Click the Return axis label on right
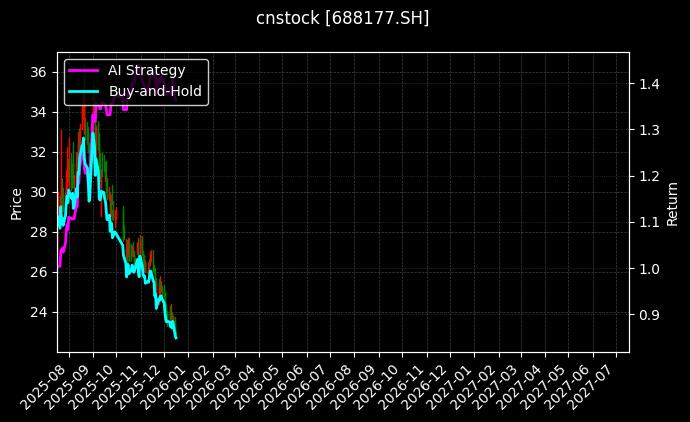Image resolution: width=690 pixels, height=422 pixels. pyautogui.click(x=672, y=203)
